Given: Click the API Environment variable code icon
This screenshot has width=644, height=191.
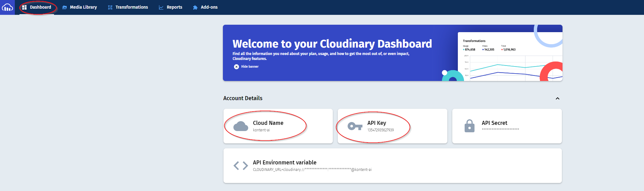Looking at the screenshot, I should (x=241, y=166).
